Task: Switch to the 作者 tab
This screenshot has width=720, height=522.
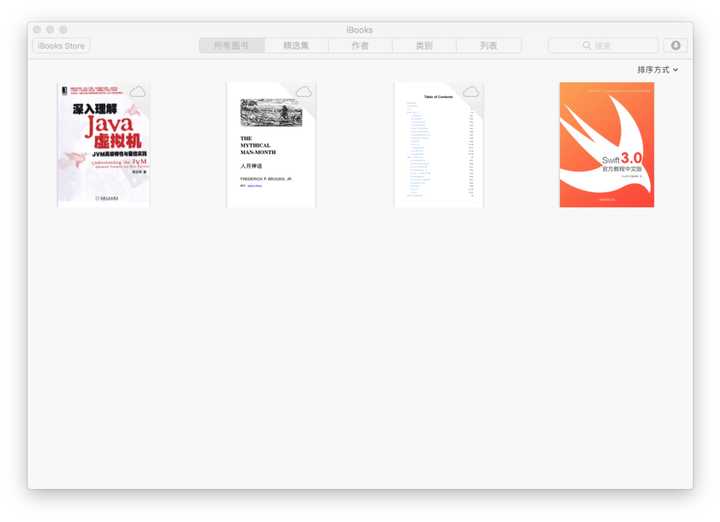Action: click(x=360, y=45)
